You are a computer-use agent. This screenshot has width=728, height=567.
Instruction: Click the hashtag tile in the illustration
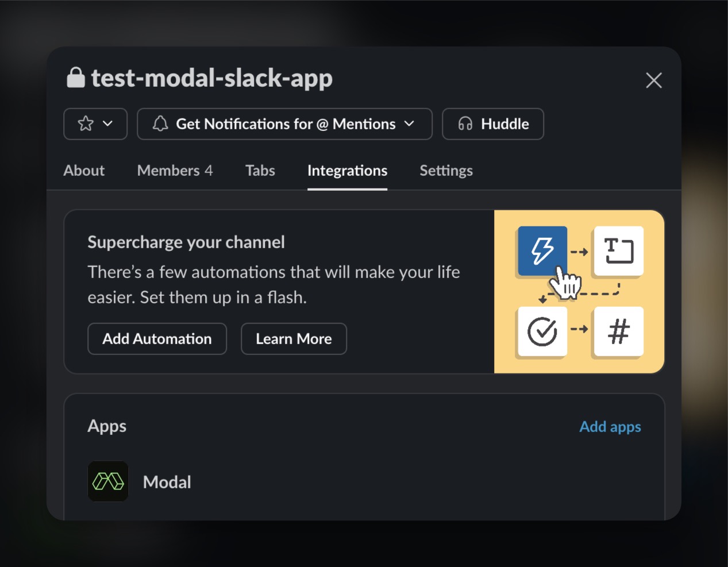(x=618, y=331)
